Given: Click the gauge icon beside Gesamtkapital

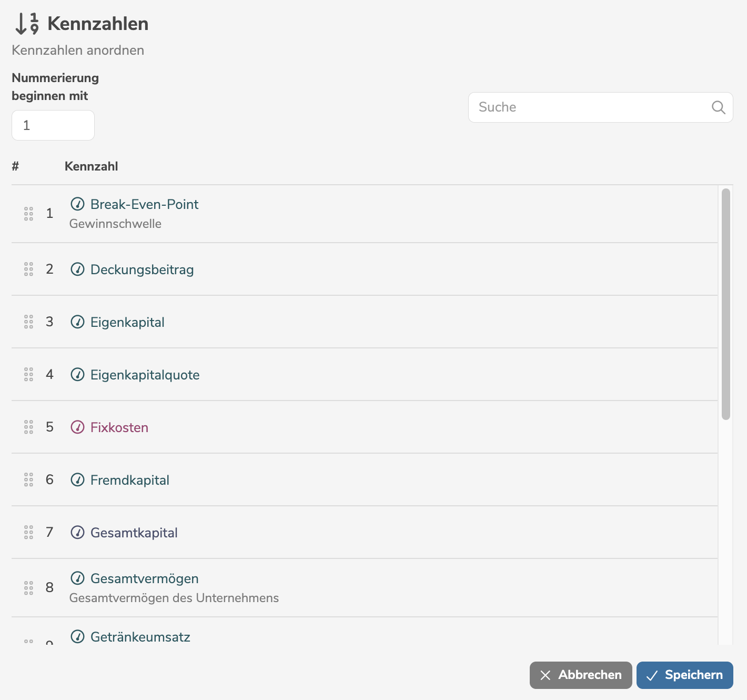Looking at the screenshot, I should (77, 532).
